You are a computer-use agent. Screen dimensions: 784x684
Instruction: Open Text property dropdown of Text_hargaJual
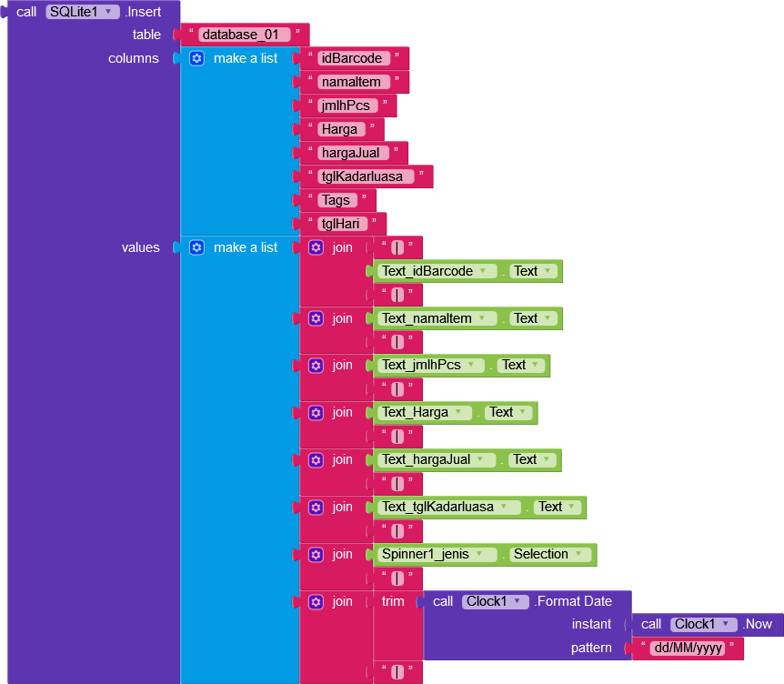click(532, 459)
